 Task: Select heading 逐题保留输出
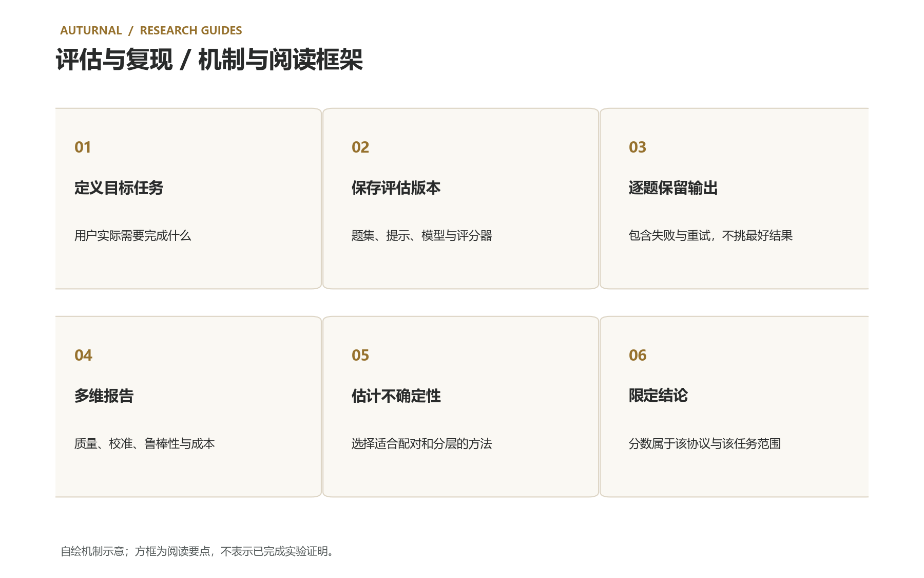(x=673, y=188)
